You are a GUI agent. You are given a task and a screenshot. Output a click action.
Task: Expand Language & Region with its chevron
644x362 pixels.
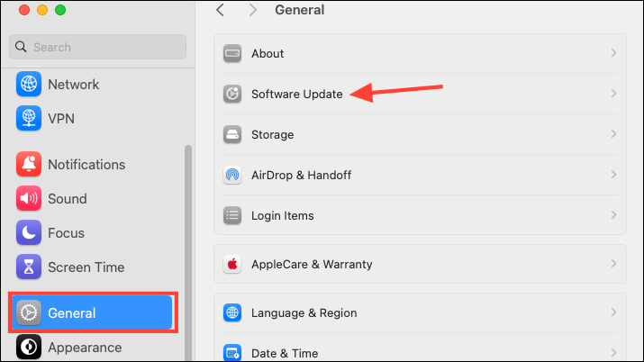613,312
